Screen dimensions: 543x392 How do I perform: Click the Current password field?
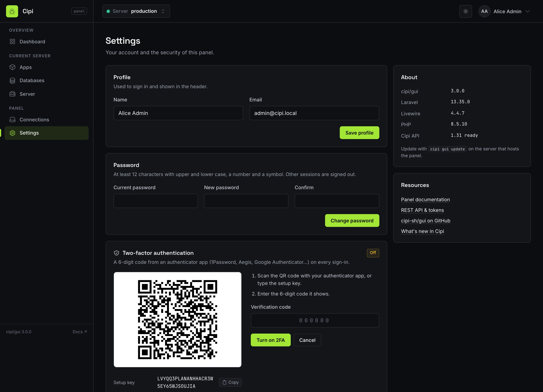(156, 201)
